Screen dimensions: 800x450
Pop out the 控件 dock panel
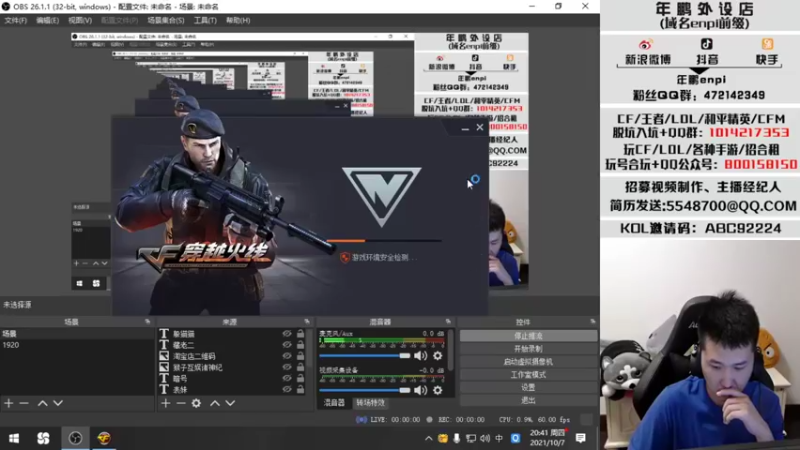tap(592, 321)
